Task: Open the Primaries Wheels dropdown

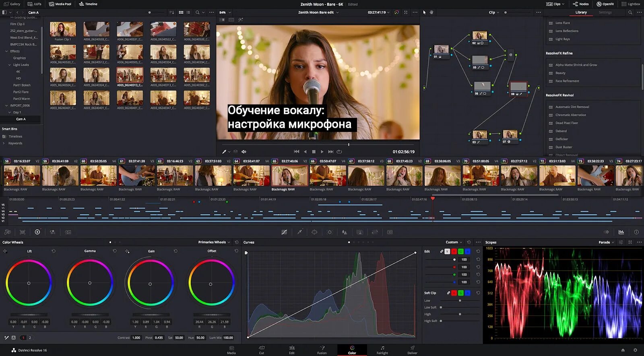Action: [214, 242]
